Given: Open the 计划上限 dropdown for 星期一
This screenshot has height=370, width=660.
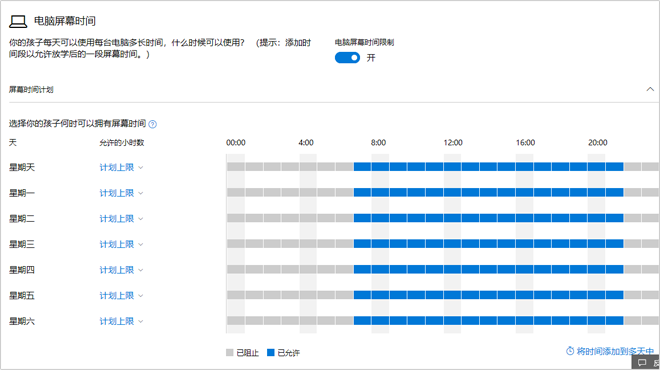Looking at the screenshot, I should coord(121,193).
